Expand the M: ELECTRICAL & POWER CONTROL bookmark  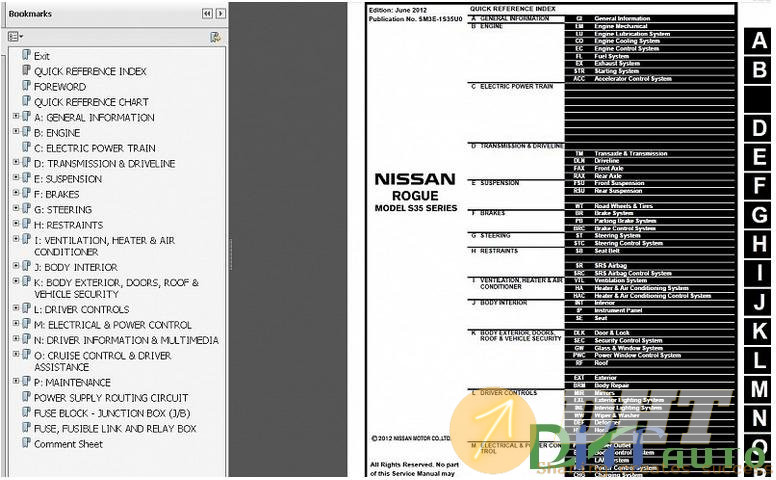click(16, 324)
